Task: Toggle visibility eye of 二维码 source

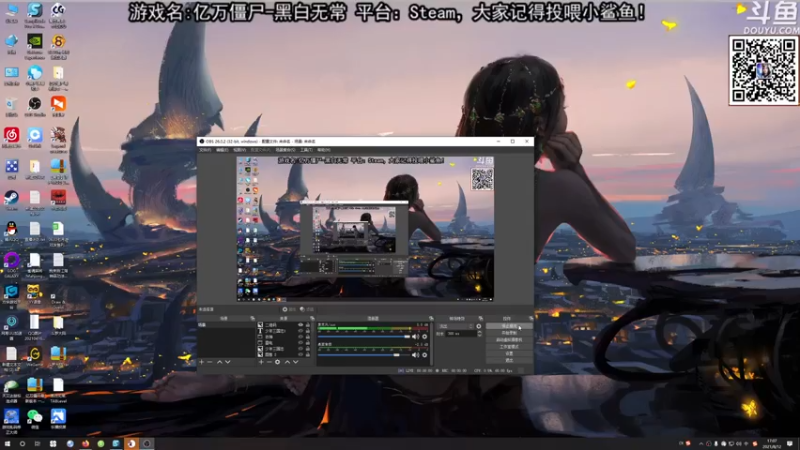Action: tap(301, 325)
